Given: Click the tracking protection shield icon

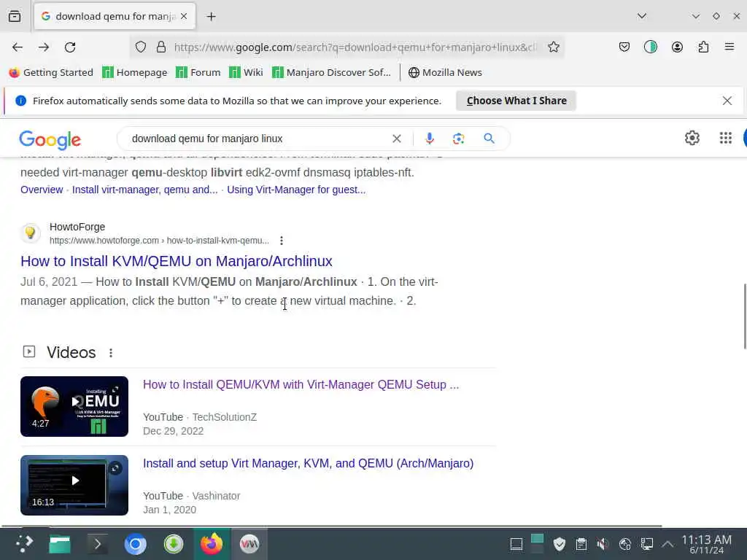Looking at the screenshot, I should point(141,47).
